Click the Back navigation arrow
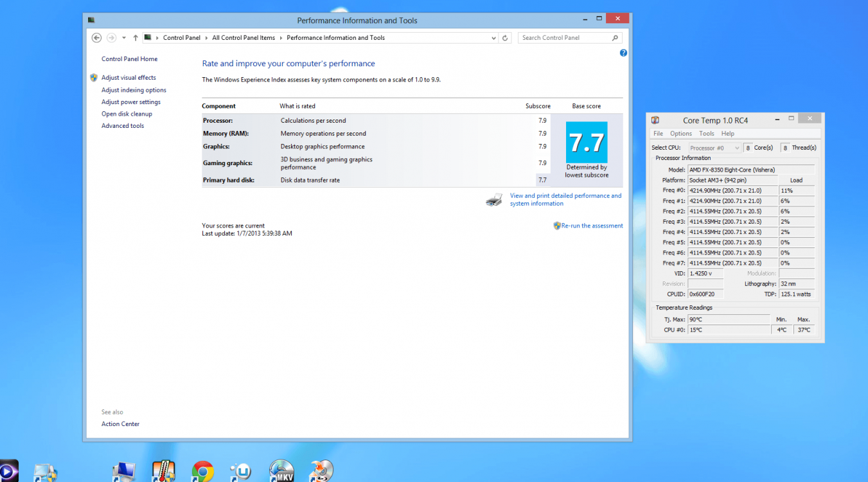 tap(96, 38)
